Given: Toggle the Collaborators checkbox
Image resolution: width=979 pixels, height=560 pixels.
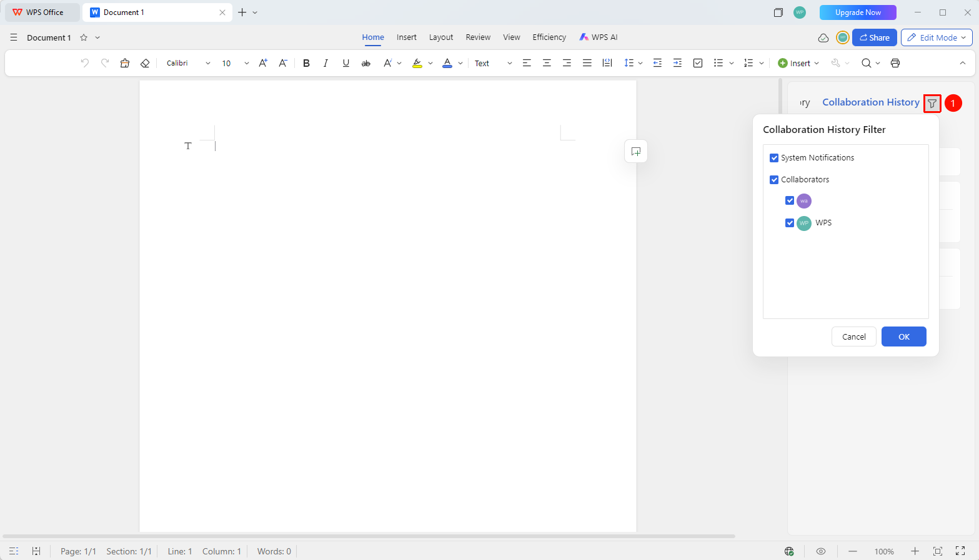Looking at the screenshot, I should click(x=774, y=180).
